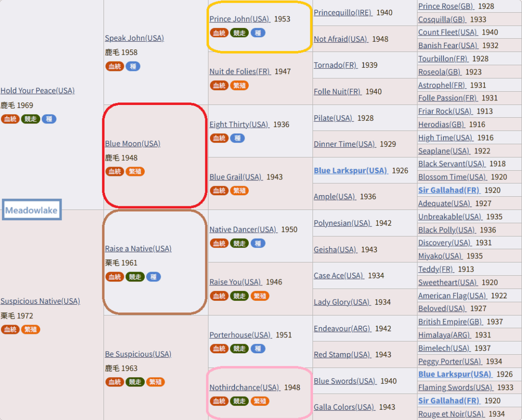Select the 繁殖 badge under Blue Moon
522x420 pixels.
[x=135, y=172]
